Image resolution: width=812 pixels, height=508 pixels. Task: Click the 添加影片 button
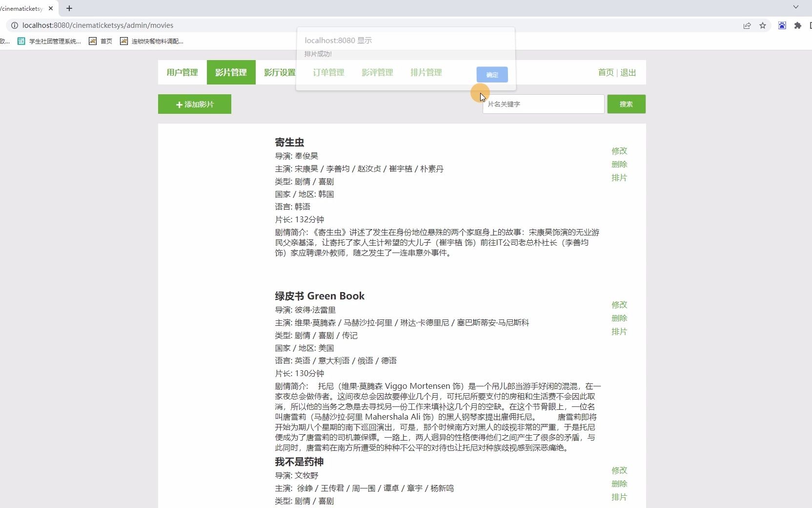pyautogui.click(x=195, y=104)
